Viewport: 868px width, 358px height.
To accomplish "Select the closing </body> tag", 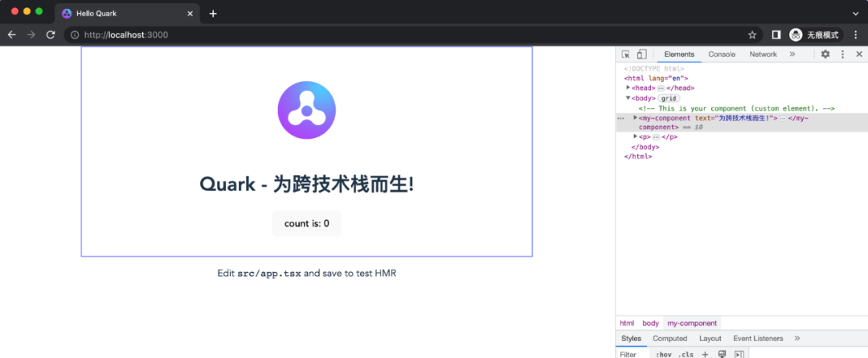I will [x=645, y=147].
